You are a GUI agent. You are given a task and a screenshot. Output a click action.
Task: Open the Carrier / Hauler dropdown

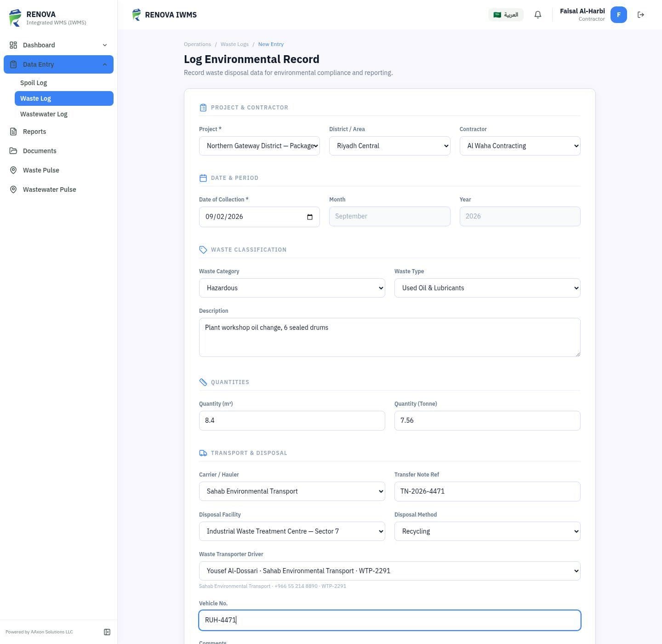click(x=292, y=491)
